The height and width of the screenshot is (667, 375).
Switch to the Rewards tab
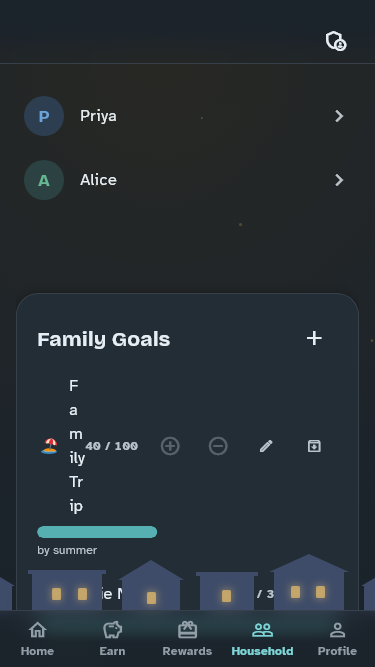(x=187, y=638)
